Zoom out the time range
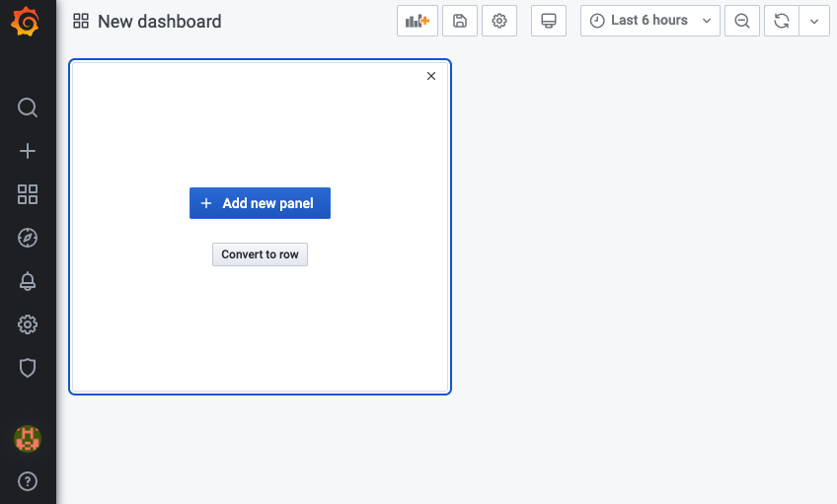 point(742,21)
